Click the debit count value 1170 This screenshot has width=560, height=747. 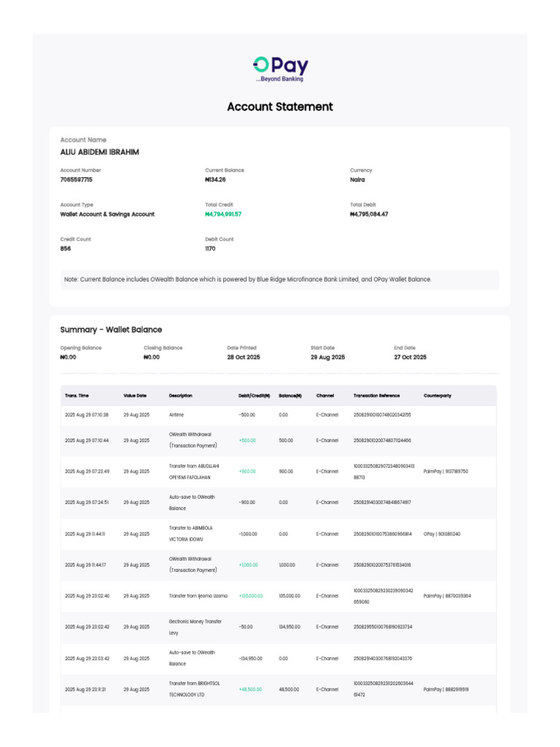pos(210,249)
